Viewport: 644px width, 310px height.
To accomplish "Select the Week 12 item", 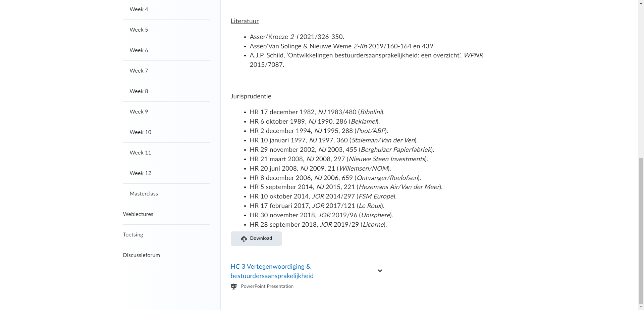I will click(141, 173).
